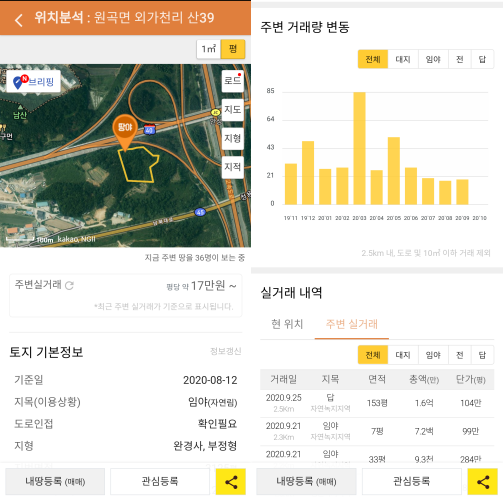Select 대지 filter in volume chart

tap(403, 59)
